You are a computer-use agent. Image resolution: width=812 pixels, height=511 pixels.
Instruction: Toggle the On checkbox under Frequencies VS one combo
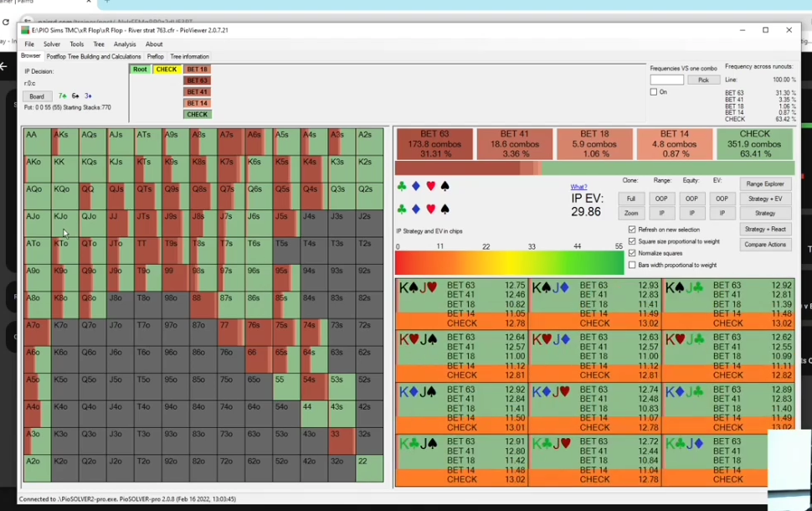654,92
